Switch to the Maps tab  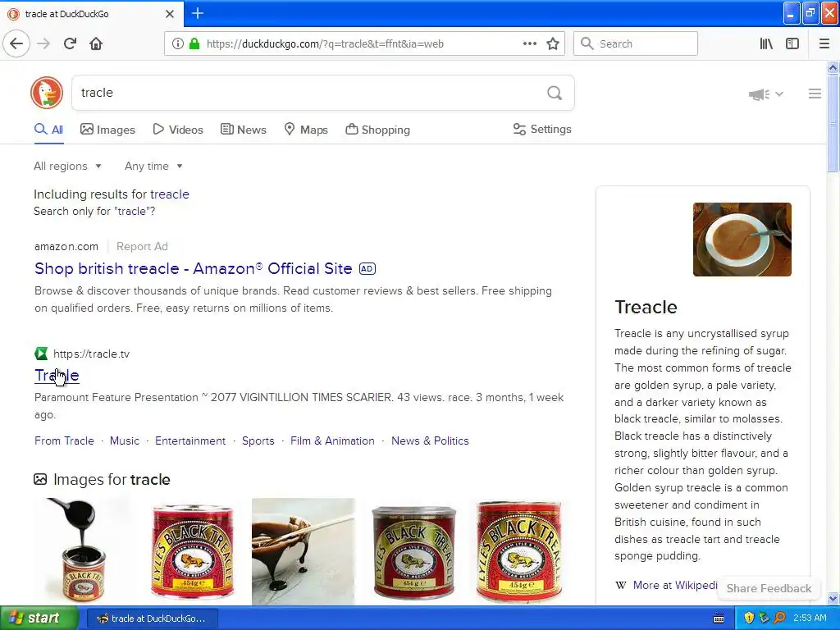(x=306, y=130)
